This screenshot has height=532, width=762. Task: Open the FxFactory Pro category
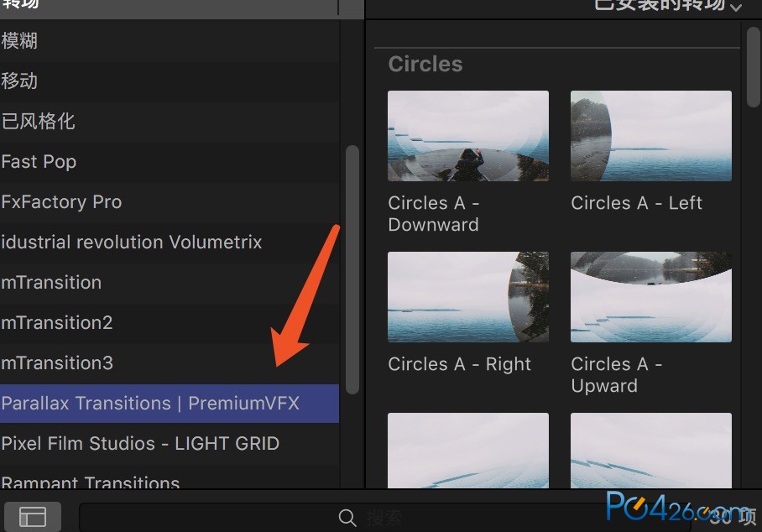pos(170,202)
